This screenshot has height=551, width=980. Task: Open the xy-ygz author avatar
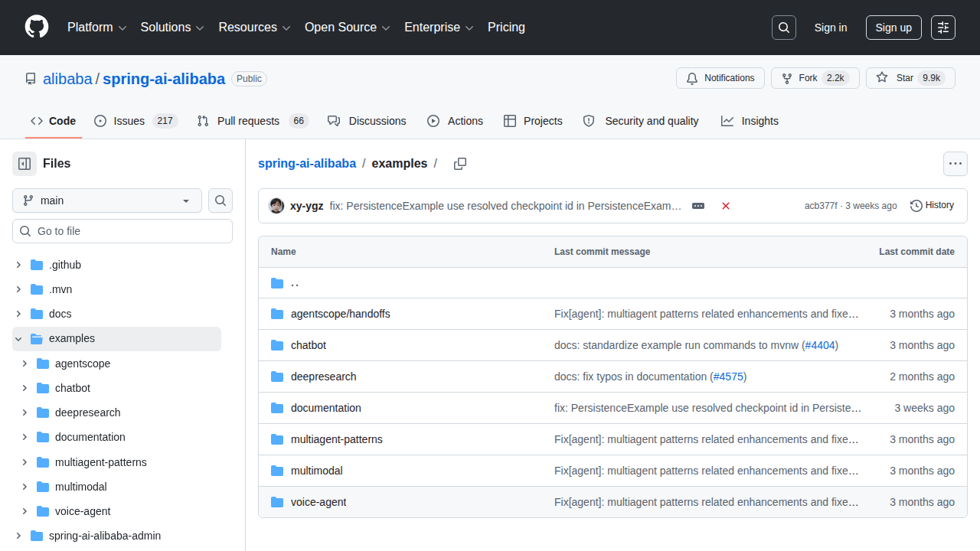point(276,206)
